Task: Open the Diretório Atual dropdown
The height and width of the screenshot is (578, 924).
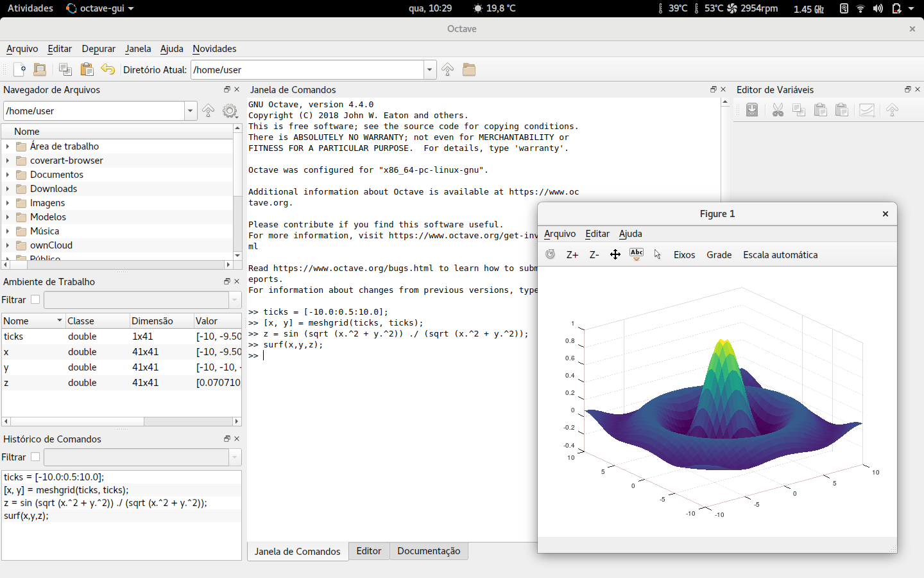Action: pyautogui.click(x=430, y=69)
